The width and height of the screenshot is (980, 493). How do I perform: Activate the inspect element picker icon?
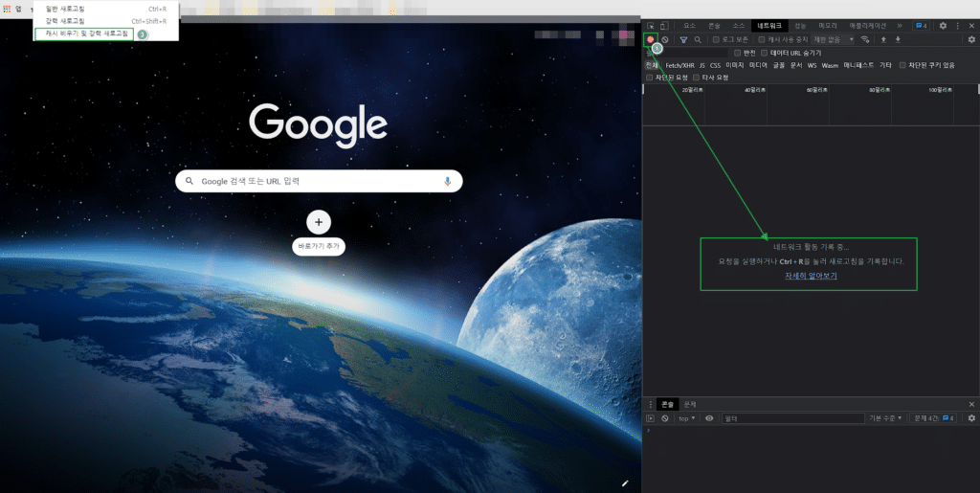click(x=651, y=26)
